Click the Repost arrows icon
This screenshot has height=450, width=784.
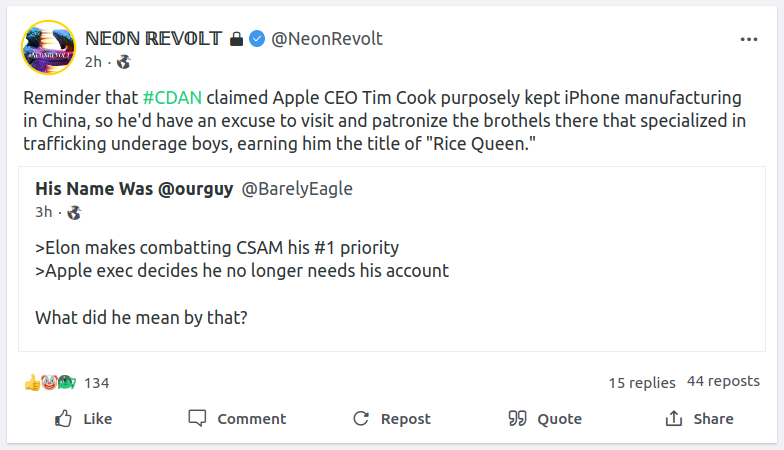click(x=361, y=418)
